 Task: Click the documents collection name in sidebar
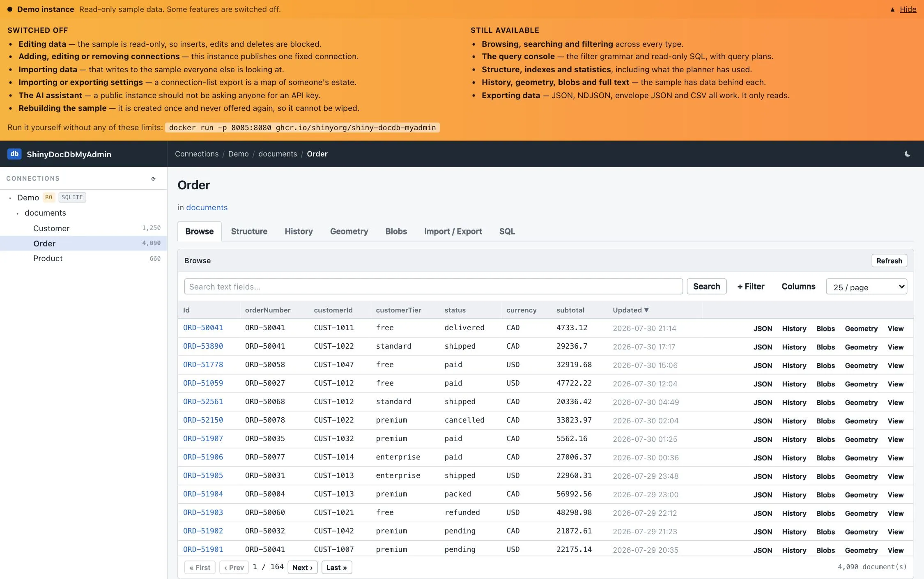click(45, 213)
